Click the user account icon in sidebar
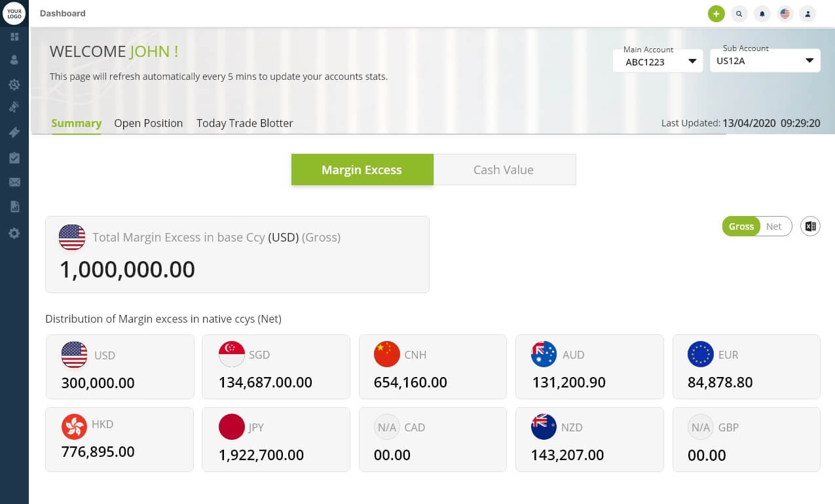Image resolution: width=835 pixels, height=504 pixels. (14, 60)
